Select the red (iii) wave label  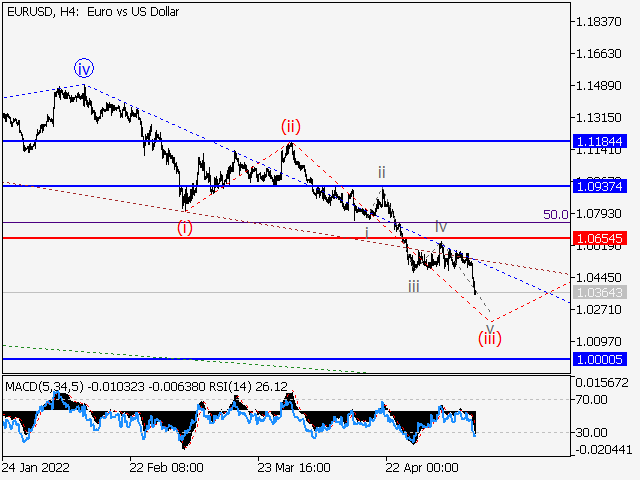489,338
